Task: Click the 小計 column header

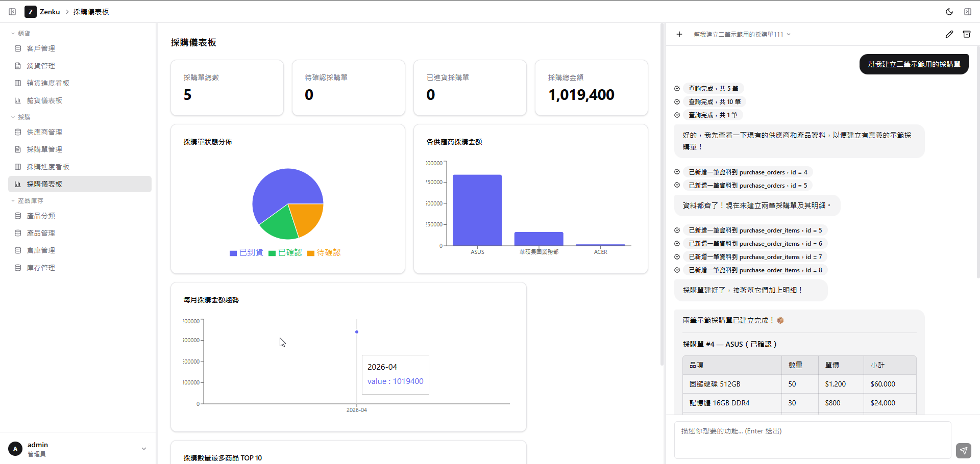Action: pos(890,365)
